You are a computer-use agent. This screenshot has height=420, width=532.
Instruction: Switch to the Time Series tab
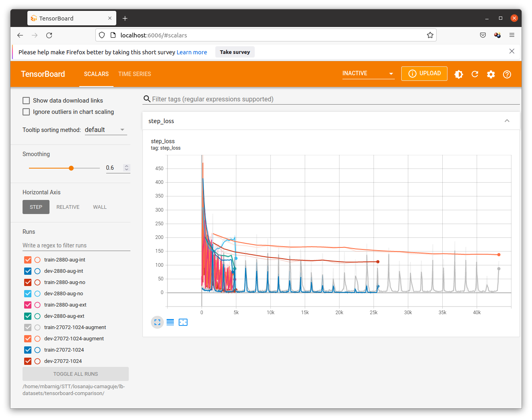[134, 74]
